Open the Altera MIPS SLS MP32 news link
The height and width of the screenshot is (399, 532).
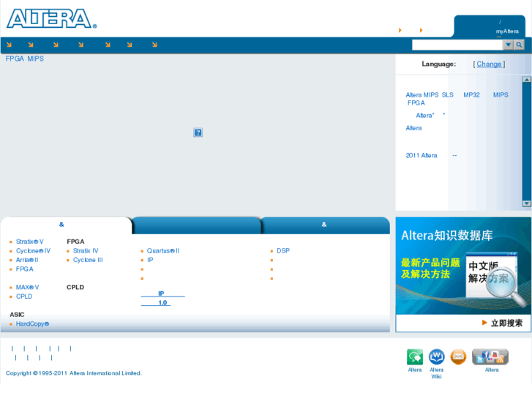(x=457, y=99)
